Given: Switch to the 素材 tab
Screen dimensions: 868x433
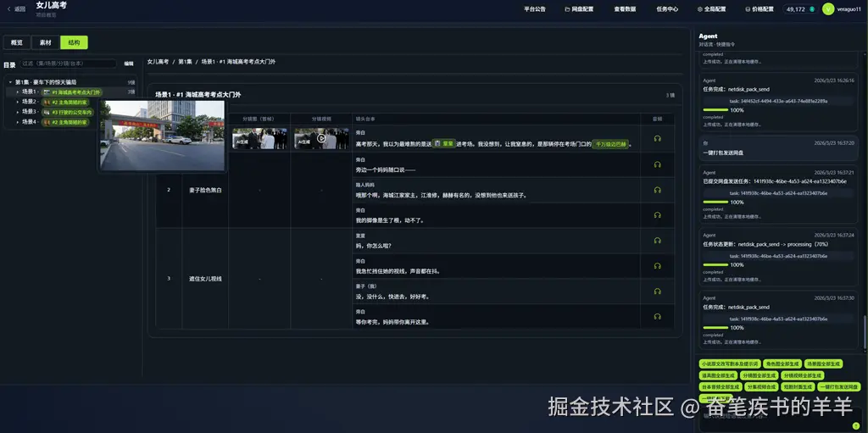Looking at the screenshot, I should (x=46, y=42).
